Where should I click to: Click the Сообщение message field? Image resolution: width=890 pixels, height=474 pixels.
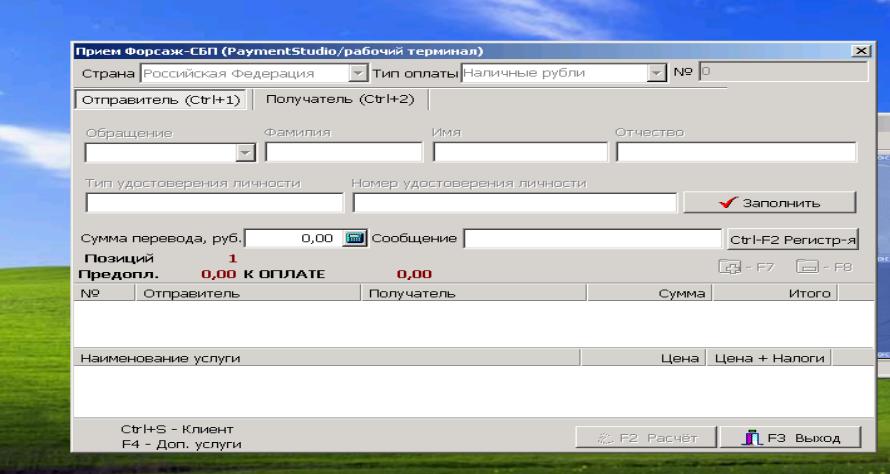(x=593, y=239)
